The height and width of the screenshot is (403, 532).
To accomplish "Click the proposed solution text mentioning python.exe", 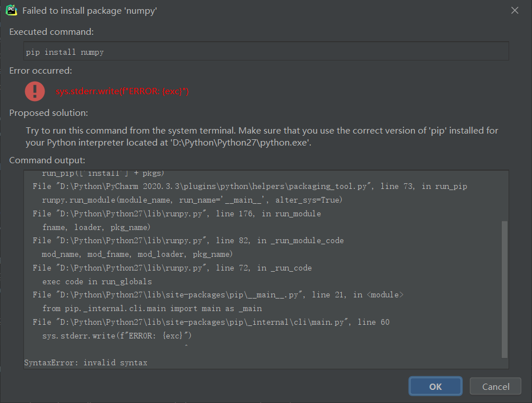I will point(262,136).
